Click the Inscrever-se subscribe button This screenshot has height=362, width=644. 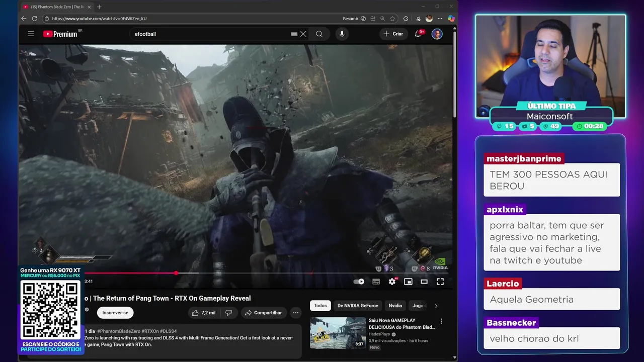[115, 313]
